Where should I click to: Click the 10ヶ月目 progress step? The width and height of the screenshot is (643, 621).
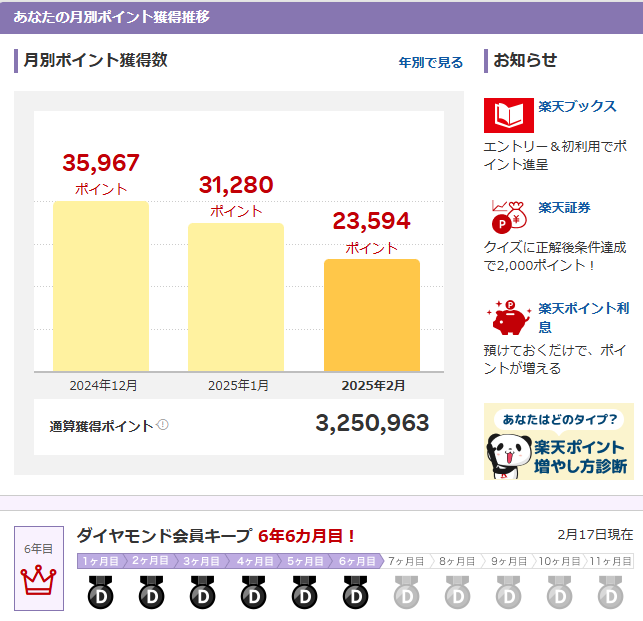[559, 561]
